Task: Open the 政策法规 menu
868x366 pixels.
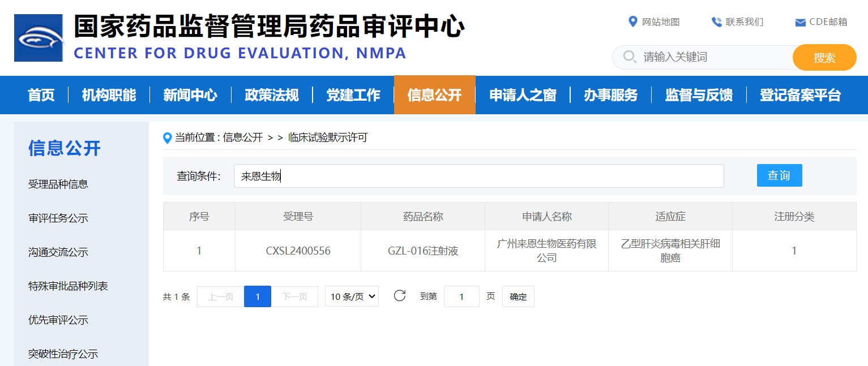Action: pos(272,95)
